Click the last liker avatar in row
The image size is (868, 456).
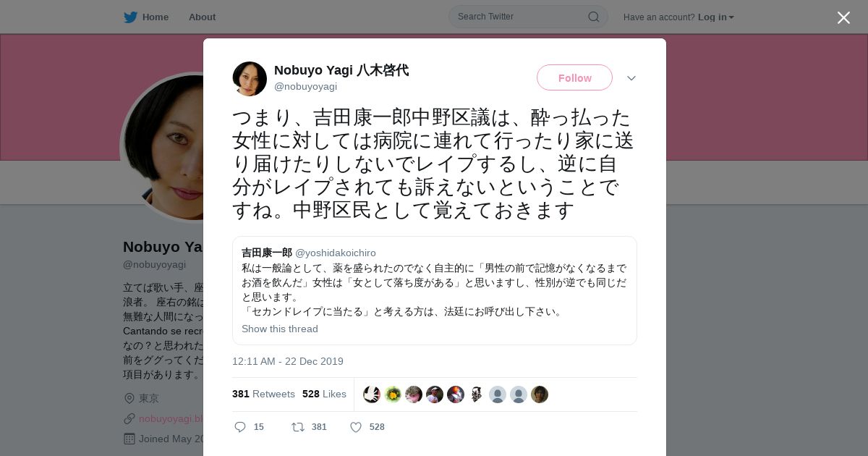pos(540,394)
